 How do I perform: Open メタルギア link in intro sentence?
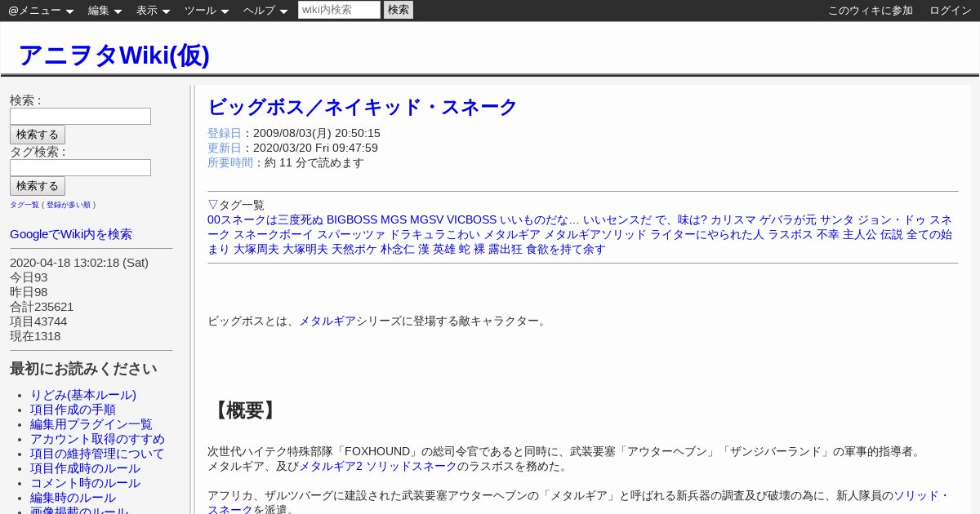327,321
